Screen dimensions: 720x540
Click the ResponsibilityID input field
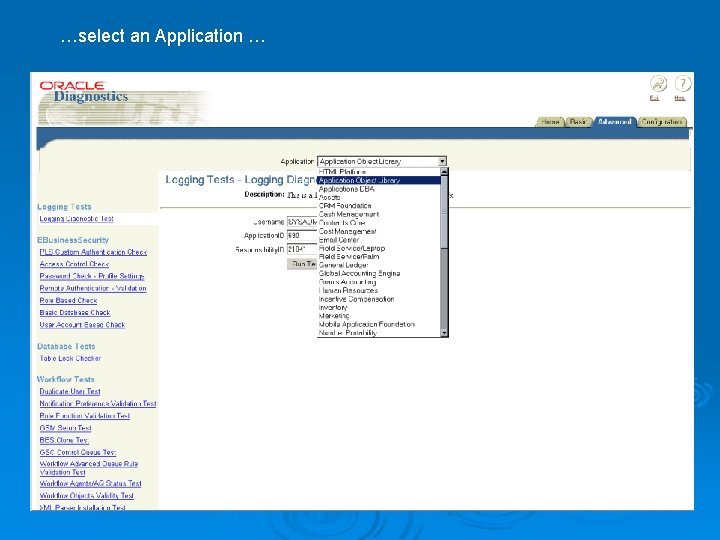(x=302, y=249)
